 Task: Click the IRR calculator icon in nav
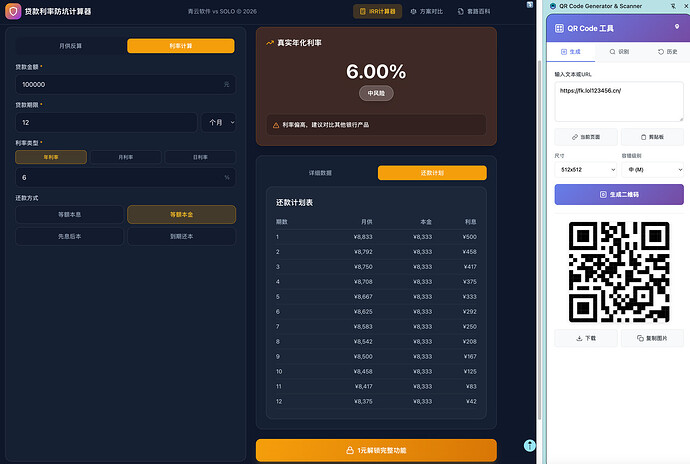point(363,11)
